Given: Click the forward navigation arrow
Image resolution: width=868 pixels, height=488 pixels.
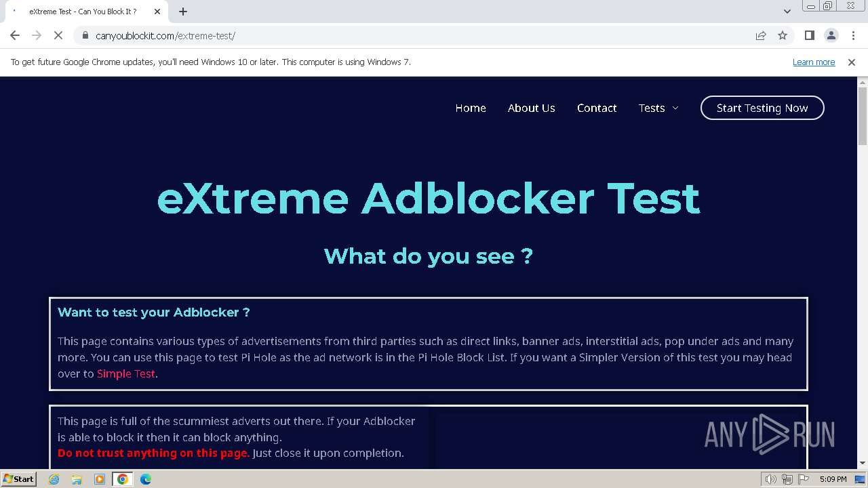Looking at the screenshot, I should click(x=37, y=35).
